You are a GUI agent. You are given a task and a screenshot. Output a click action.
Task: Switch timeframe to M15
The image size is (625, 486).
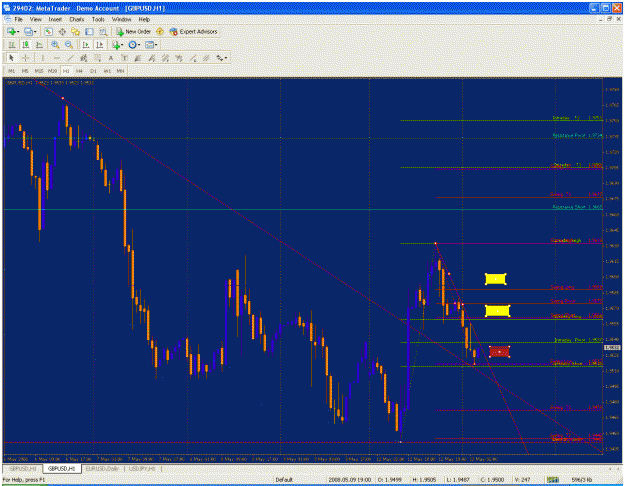(39, 71)
